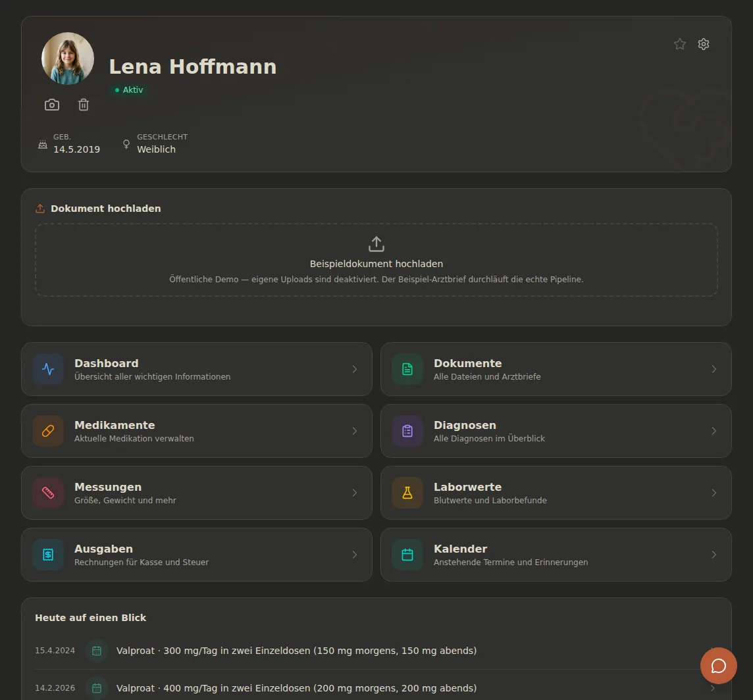Click text Rechnungen für Kasse und Steuer
753x700 pixels.
[x=141, y=562]
